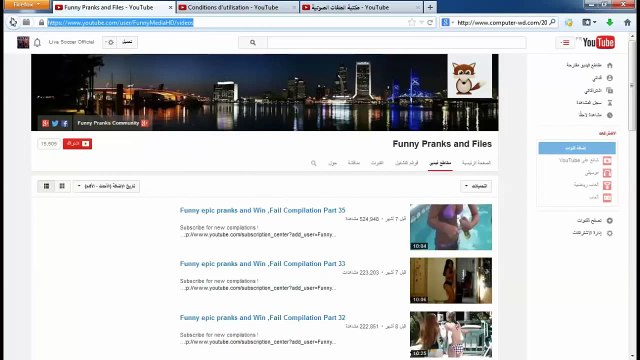This screenshot has width=640, height=360.
Task: Click the channel search magnifier icon
Action: coord(313,163)
